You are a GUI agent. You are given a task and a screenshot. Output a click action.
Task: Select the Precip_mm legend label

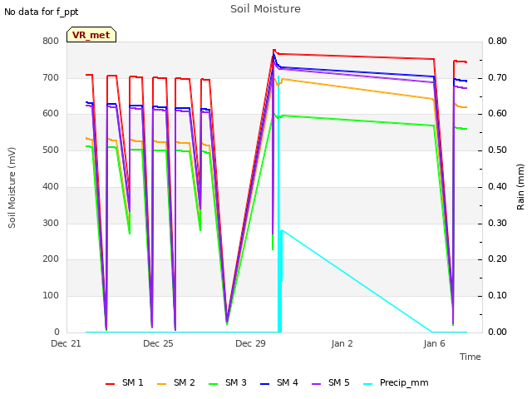coord(404,383)
